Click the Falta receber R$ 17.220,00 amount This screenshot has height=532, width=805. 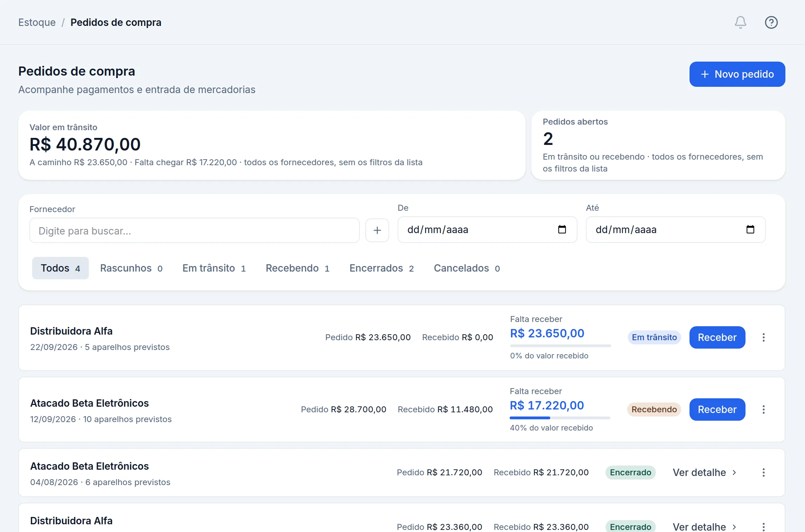tap(547, 405)
